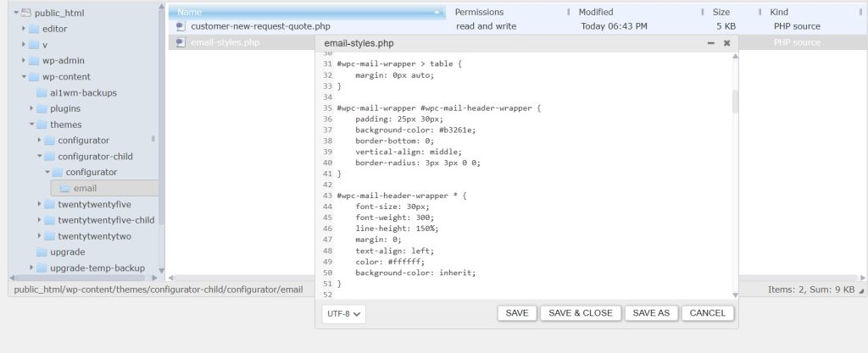Sort files by Name column

coord(307,12)
